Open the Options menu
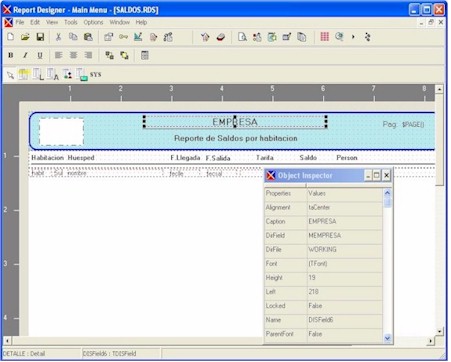This screenshot has height=362, width=451. coord(93,22)
